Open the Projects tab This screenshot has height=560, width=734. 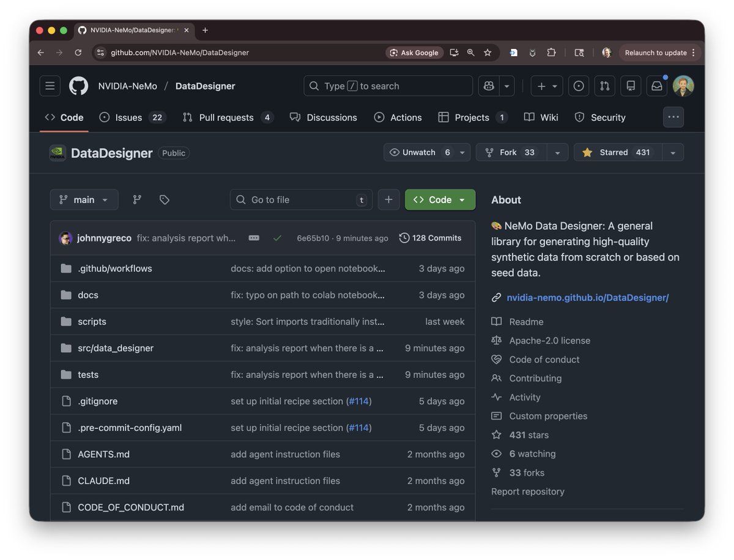473,117
